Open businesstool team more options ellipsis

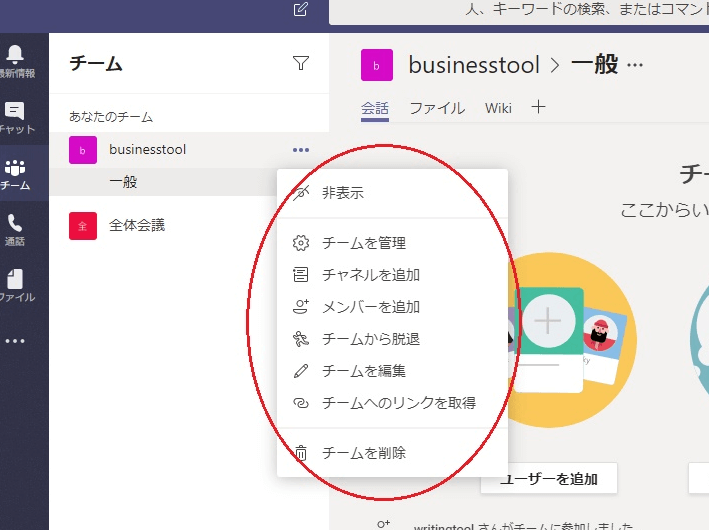pyautogui.click(x=301, y=150)
